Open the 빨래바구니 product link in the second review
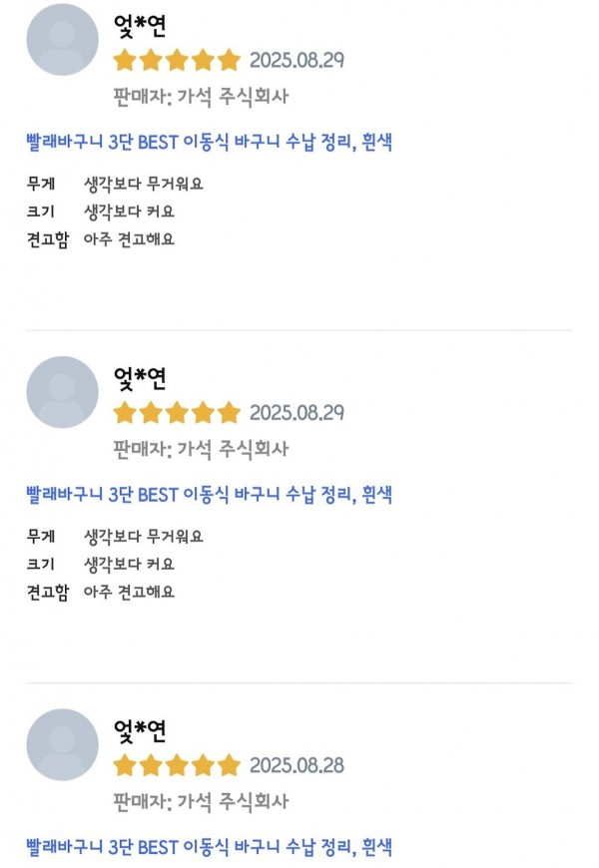The width and height of the screenshot is (599, 868). click(209, 494)
